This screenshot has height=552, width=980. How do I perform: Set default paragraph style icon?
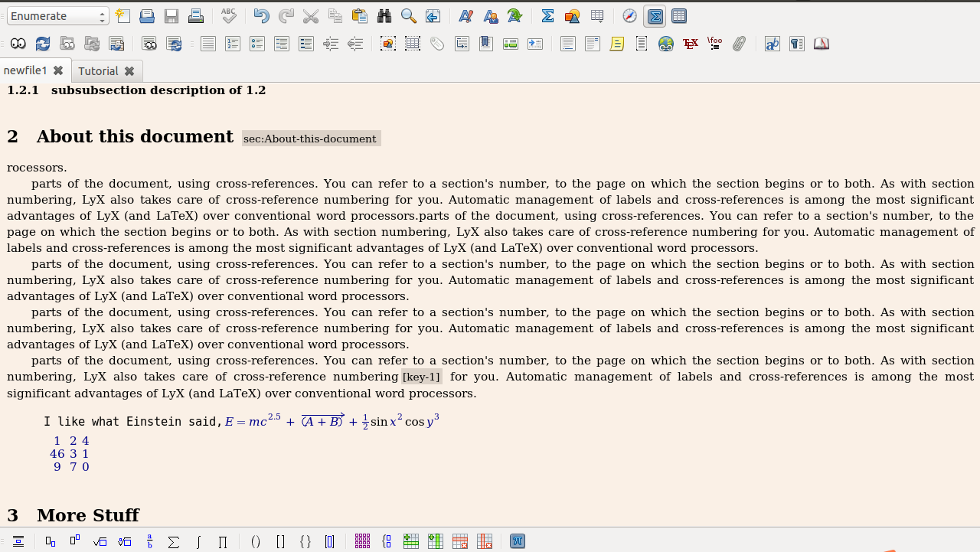click(x=207, y=44)
